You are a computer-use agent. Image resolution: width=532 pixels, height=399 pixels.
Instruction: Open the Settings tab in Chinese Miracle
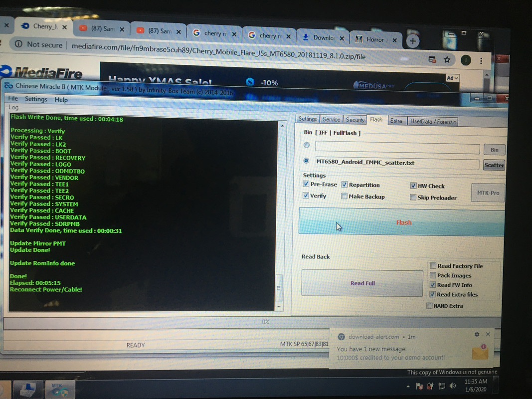308,119
